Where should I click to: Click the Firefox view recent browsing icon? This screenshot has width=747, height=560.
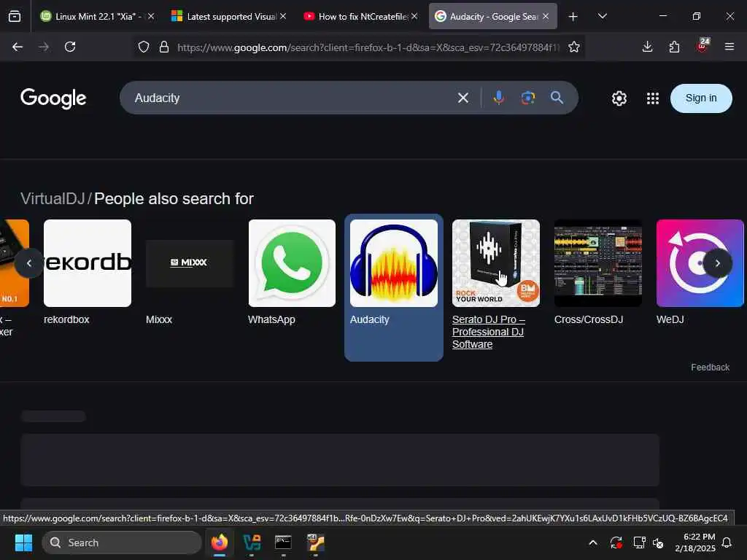pos(15,16)
